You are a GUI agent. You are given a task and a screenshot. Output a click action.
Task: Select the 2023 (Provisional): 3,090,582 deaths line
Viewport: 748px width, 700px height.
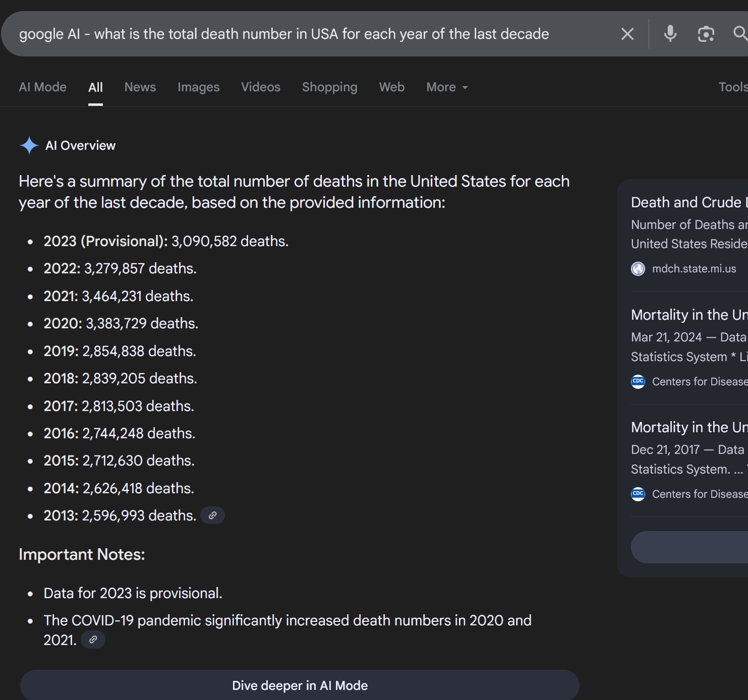(x=166, y=241)
